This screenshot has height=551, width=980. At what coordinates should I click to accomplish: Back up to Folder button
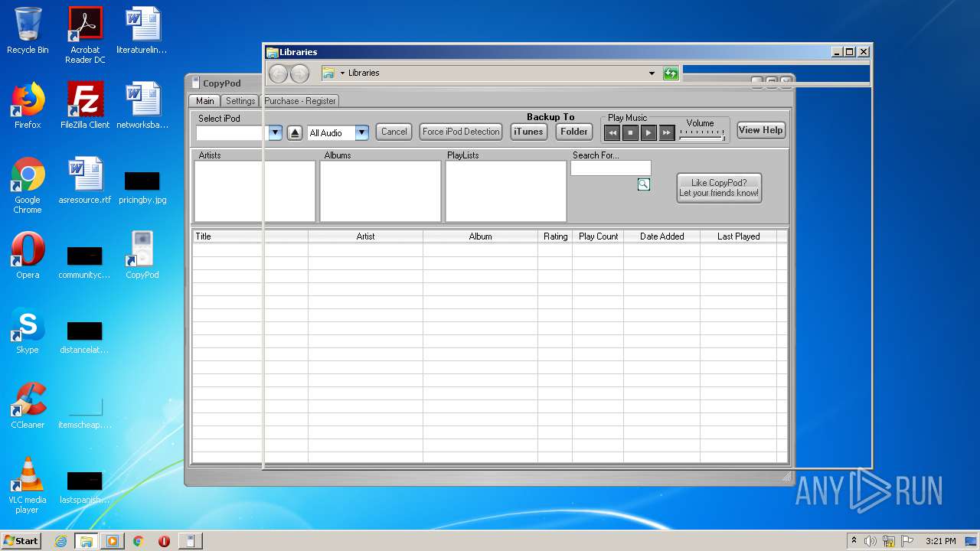click(574, 132)
